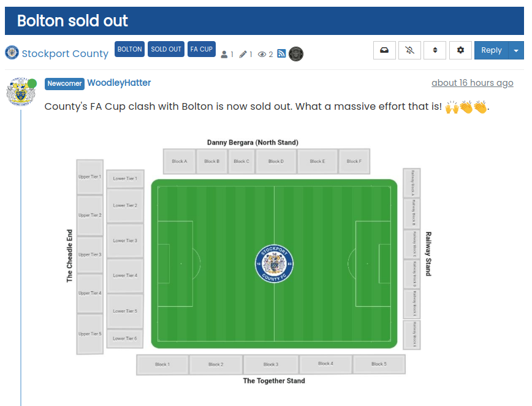Select the SOLD OUT tag
The image size is (532, 406).
(x=166, y=49)
